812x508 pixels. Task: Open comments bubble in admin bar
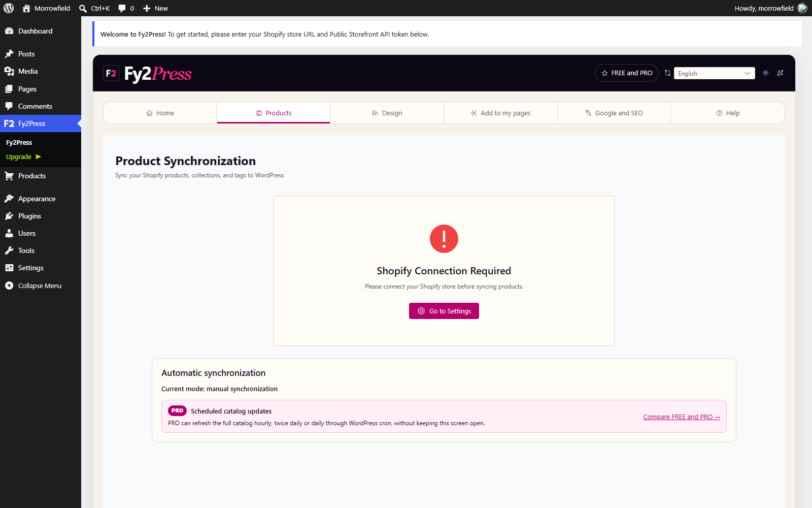pos(126,8)
